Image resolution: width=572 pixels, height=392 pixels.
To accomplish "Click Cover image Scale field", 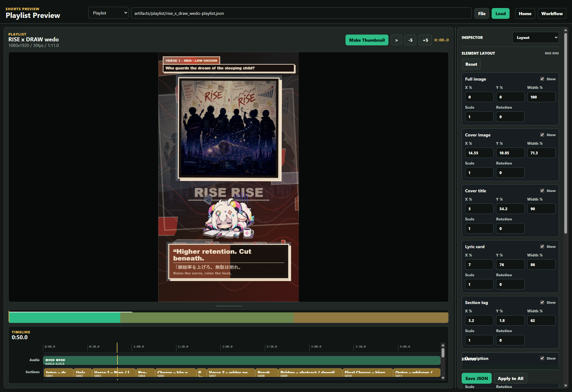I will tap(479, 173).
